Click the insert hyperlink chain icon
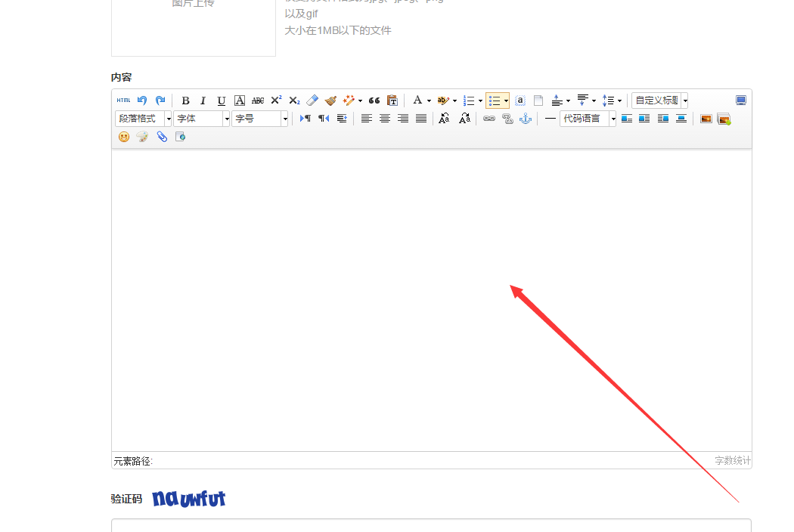 [489, 119]
